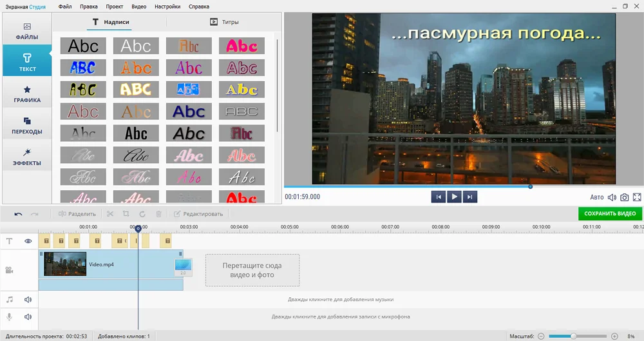644x341 pixels.
Task: Select the Video.mp4 clip thumbnail
Action: [65, 264]
